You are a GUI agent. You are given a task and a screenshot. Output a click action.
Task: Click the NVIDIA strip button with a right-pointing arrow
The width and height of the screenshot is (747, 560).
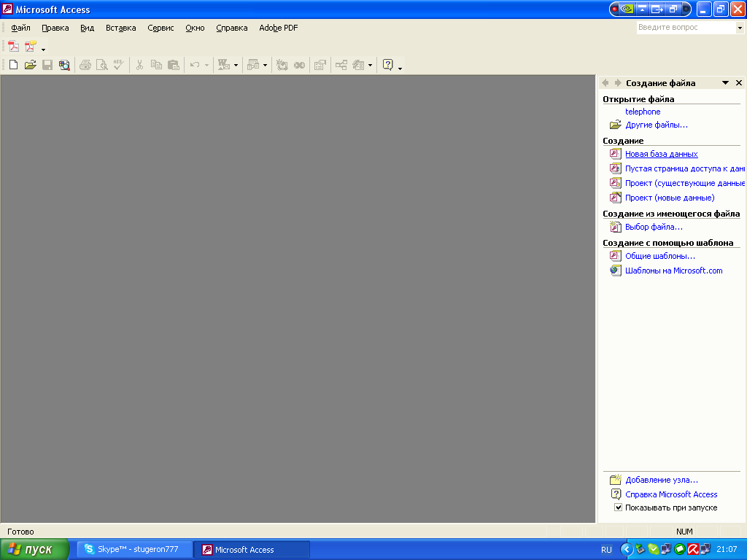click(x=657, y=9)
